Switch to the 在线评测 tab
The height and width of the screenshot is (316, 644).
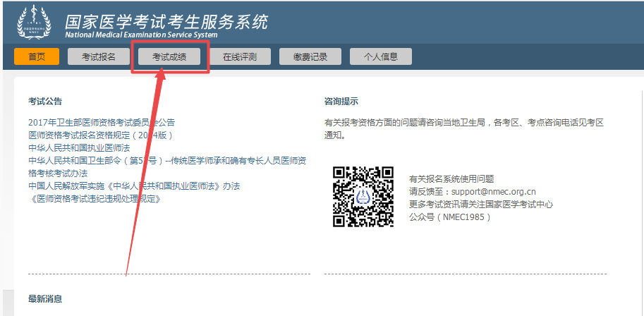click(x=239, y=57)
